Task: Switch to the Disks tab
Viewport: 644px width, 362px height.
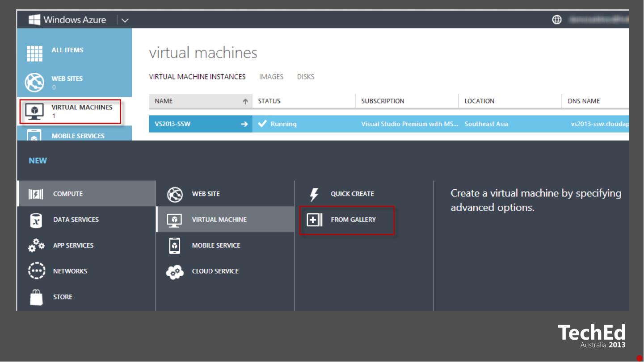Action: [x=305, y=77]
